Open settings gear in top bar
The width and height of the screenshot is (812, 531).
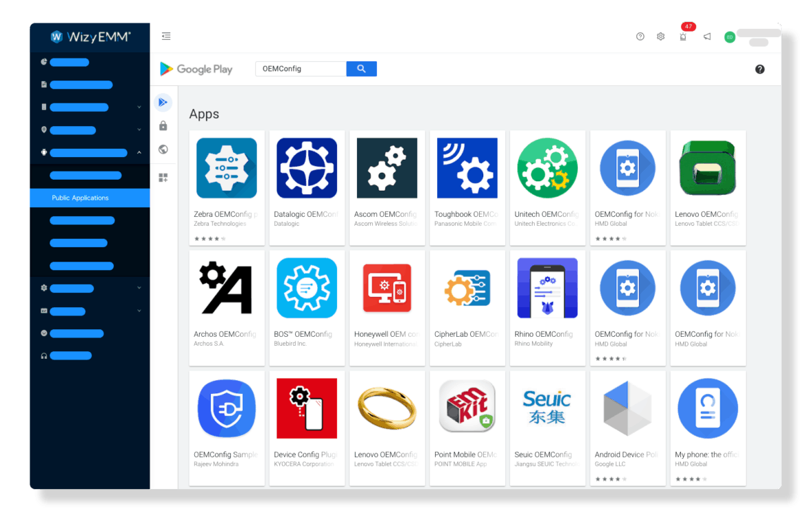pos(660,37)
